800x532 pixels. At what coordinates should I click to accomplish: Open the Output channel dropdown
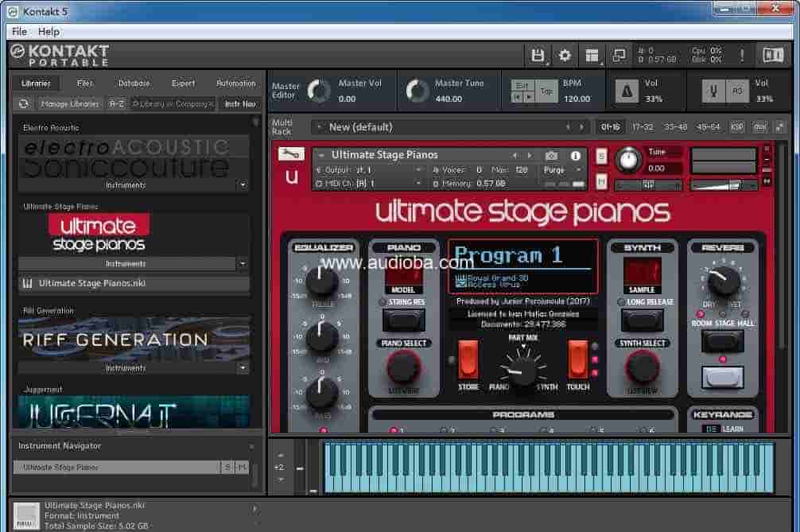[x=368, y=170]
